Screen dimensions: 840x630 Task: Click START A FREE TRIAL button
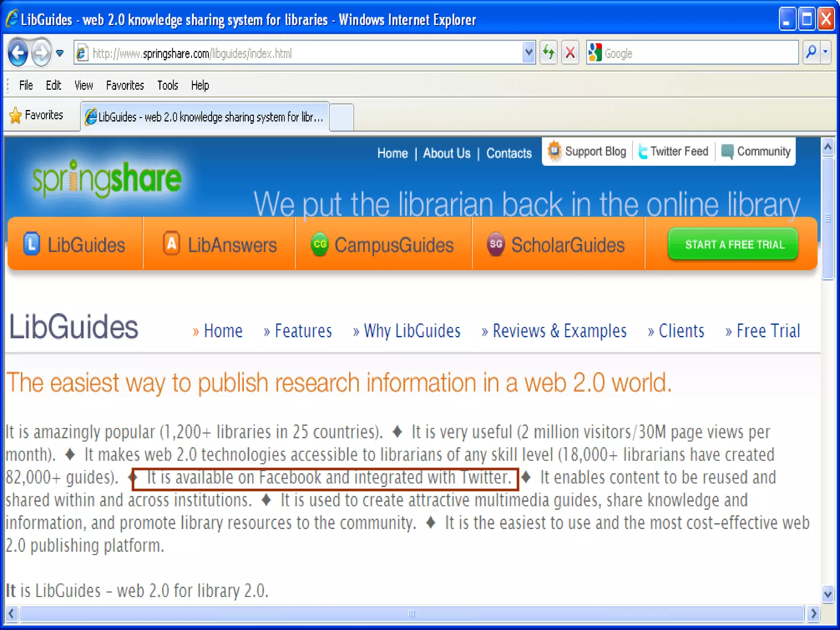[733, 244]
